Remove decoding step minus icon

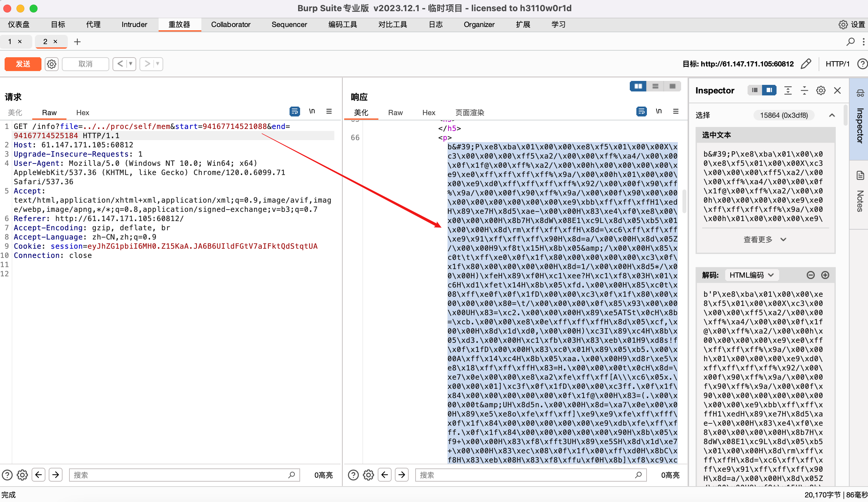coord(810,275)
